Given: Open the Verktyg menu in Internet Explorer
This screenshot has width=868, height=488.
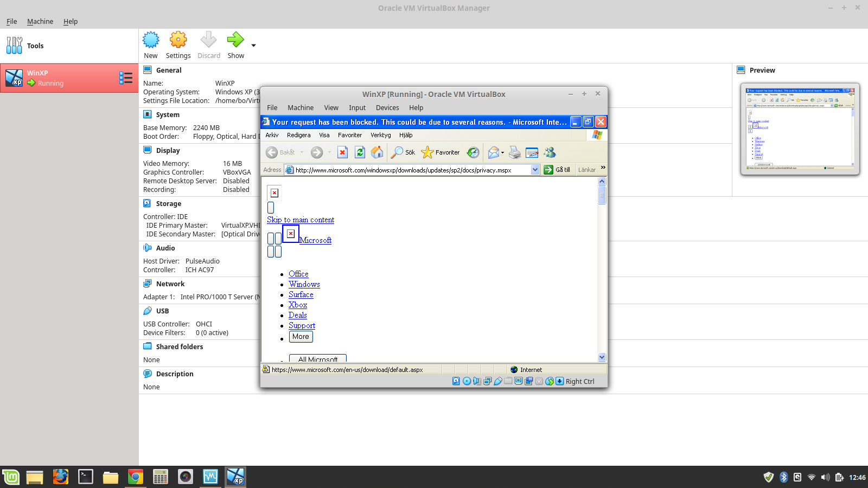Looking at the screenshot, I should tap(380, 135).
